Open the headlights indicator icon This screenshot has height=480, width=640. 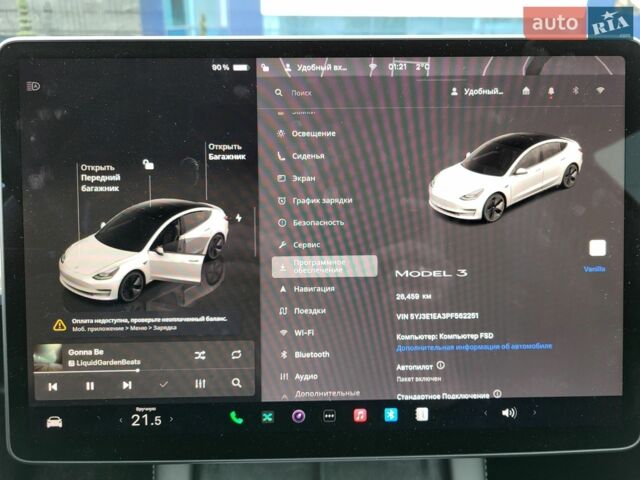coord(33,86)
